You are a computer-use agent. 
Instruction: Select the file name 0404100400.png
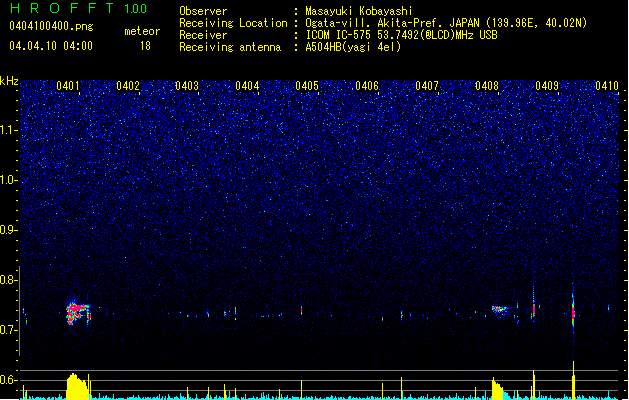pyautogui.click(x=51, y=27)
